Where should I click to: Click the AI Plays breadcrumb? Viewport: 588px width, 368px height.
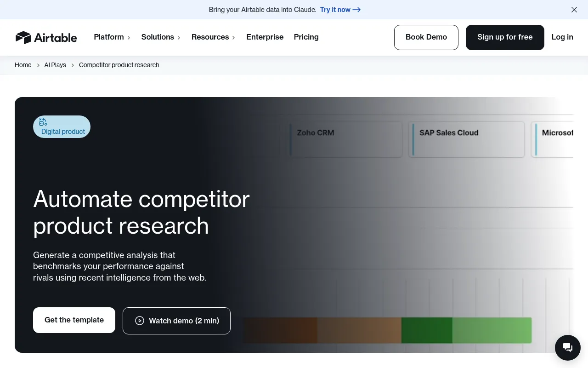(55, 65)
